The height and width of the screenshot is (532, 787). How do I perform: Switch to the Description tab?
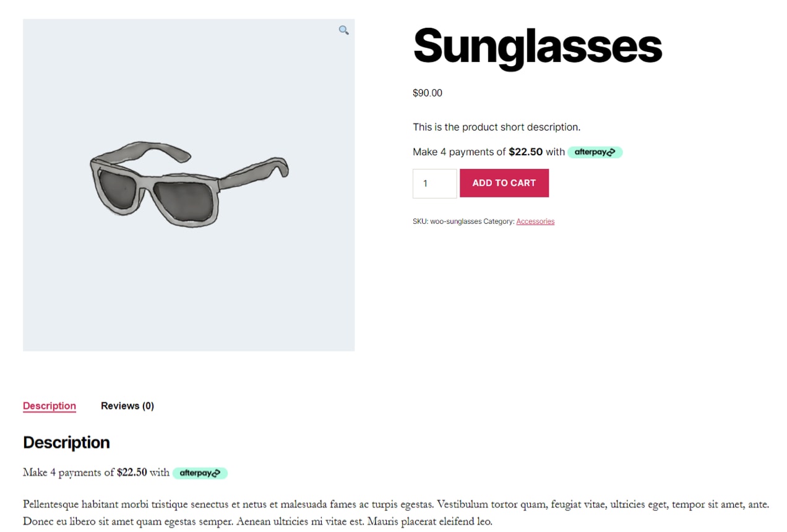pyautogui.click(x=49, y=406)
